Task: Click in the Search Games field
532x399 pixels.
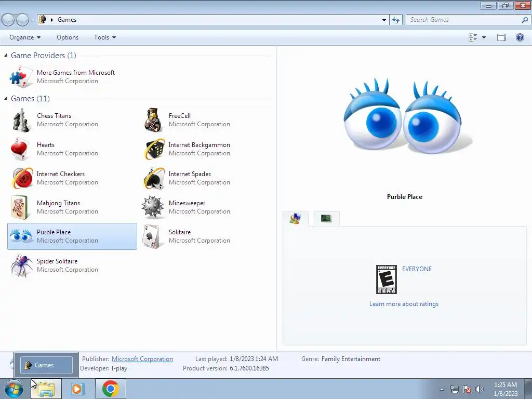Action: click(463, 20)
